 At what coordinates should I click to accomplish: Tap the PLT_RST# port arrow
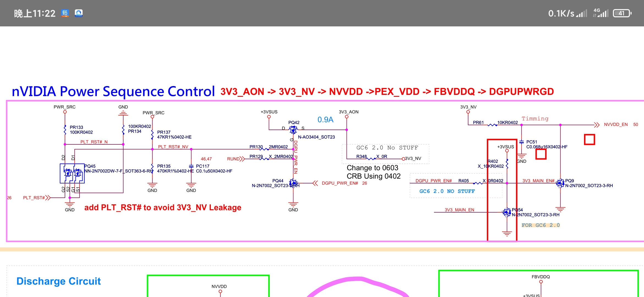pos(48,198)
